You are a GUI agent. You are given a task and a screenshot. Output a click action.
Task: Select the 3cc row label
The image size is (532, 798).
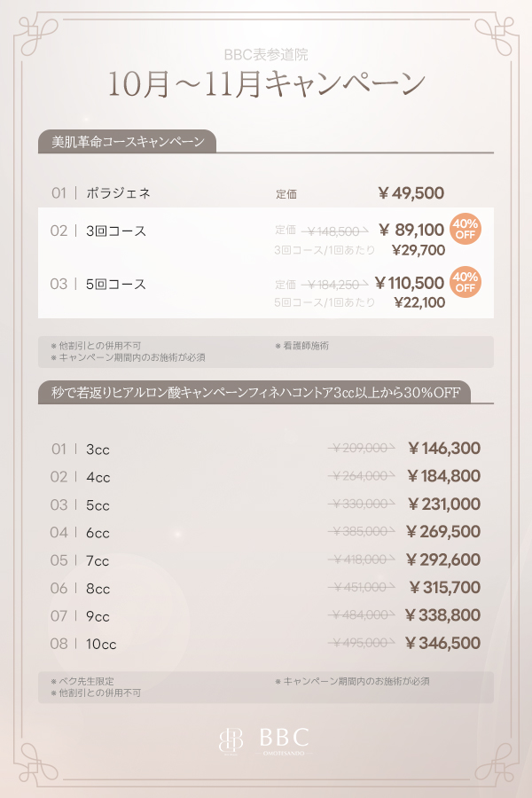point(98,450)
